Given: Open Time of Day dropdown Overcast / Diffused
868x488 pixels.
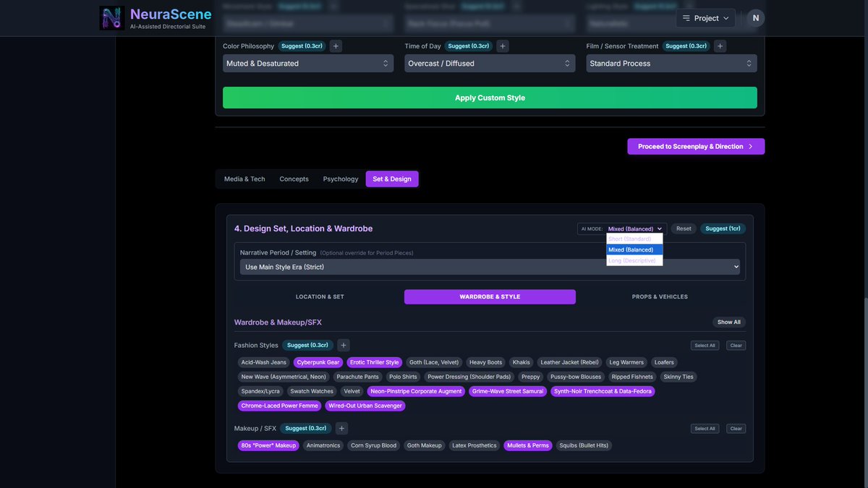Looking at the screenshot, I should (x=490, y=64).
